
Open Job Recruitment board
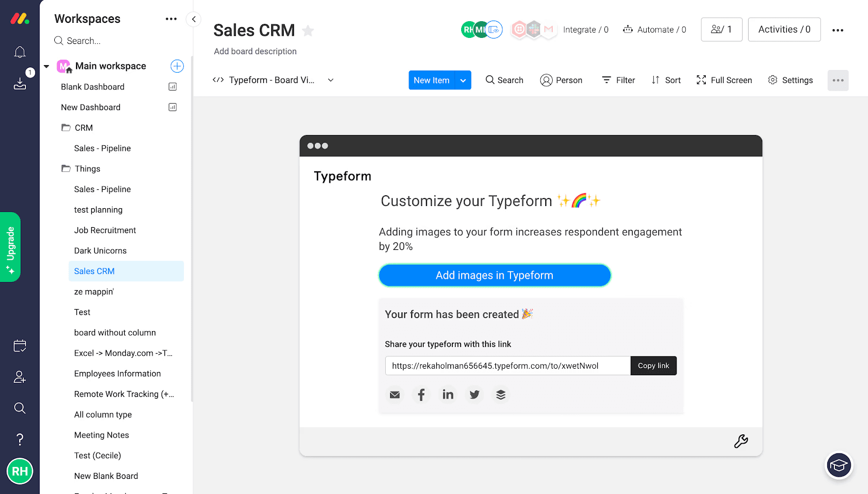[x=105, y=230]
